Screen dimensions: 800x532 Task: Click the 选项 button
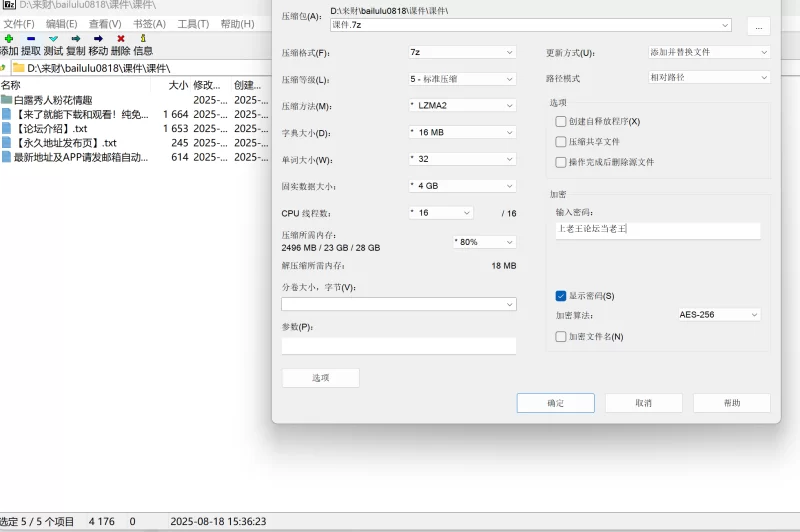click(x=320, y=378)
